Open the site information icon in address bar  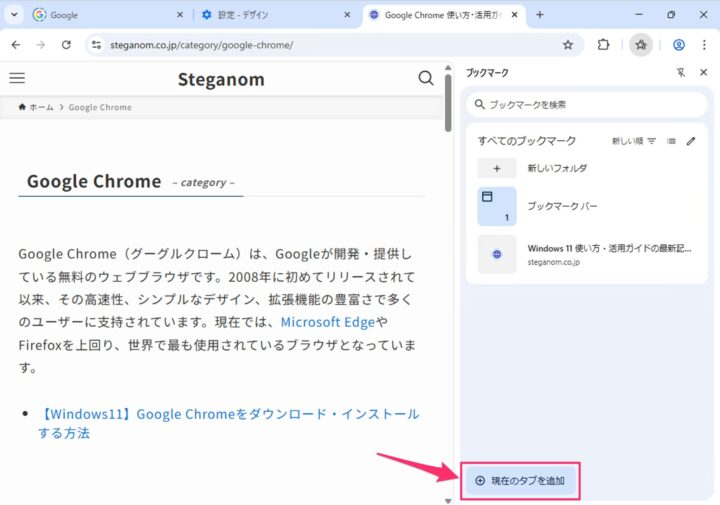coord(96,45)
